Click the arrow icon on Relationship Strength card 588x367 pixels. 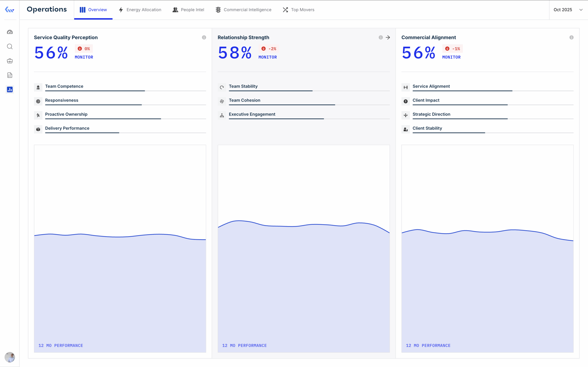(x=388, y=37)
